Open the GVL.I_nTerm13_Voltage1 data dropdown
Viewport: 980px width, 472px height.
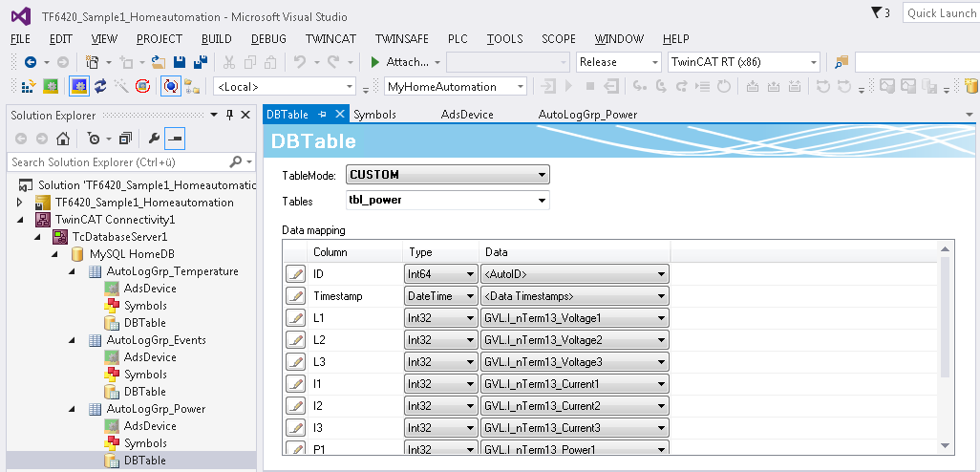click(575, 317)
